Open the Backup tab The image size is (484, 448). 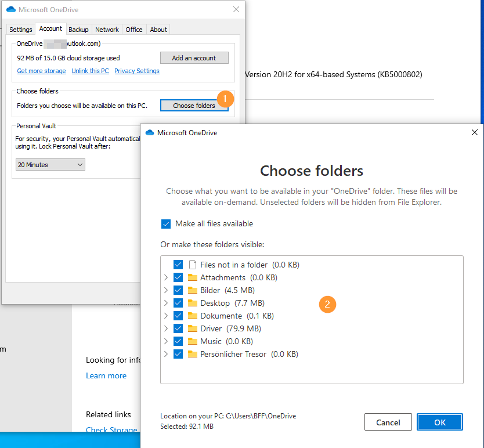pos(78,30)
